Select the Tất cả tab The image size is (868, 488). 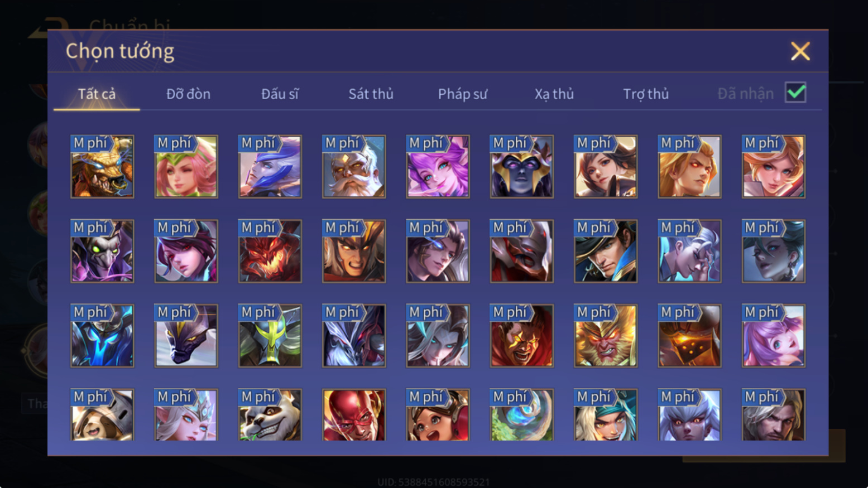click(x=97, y=94)
